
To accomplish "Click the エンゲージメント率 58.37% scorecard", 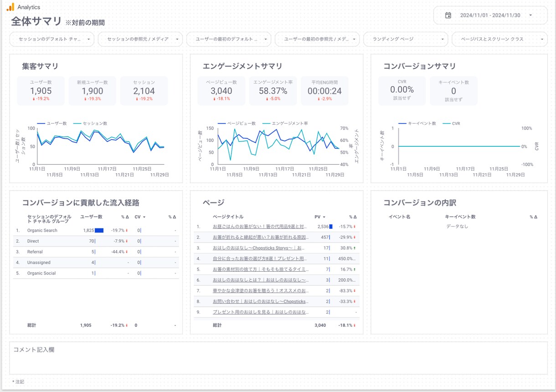I will (273, 91).
